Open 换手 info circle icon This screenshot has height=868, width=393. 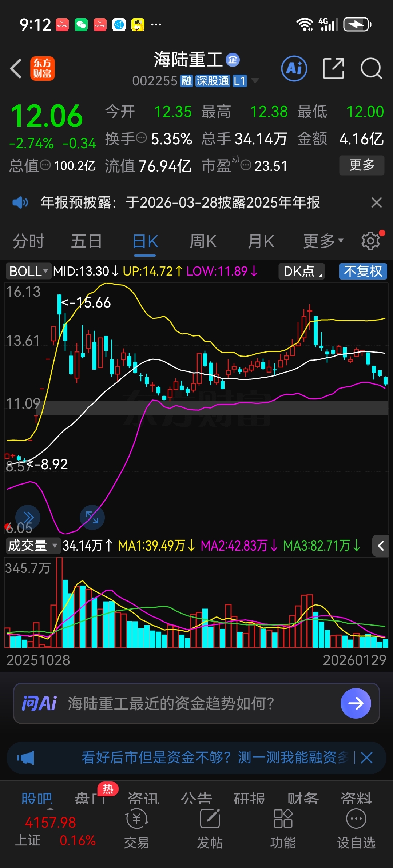pyautogui.click(x=141, y=138)
